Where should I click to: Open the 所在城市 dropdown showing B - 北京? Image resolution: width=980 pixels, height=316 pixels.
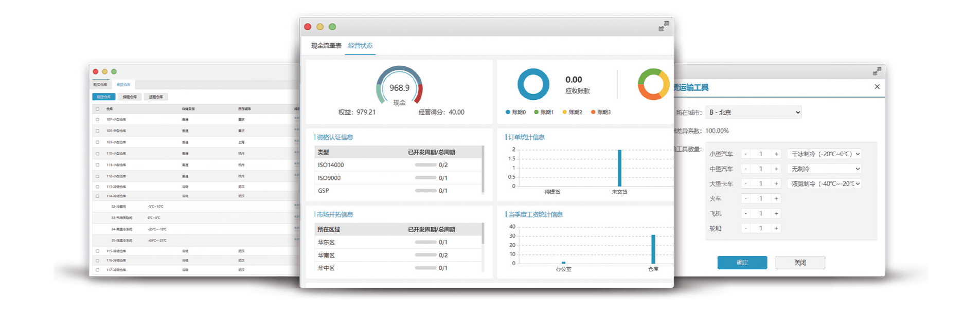click(753, 113)
